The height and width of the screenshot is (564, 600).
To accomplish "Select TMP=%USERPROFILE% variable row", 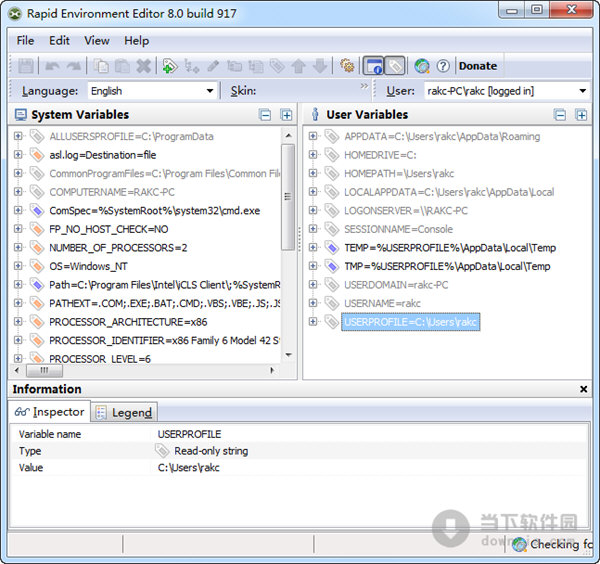I will click(447, 266).
